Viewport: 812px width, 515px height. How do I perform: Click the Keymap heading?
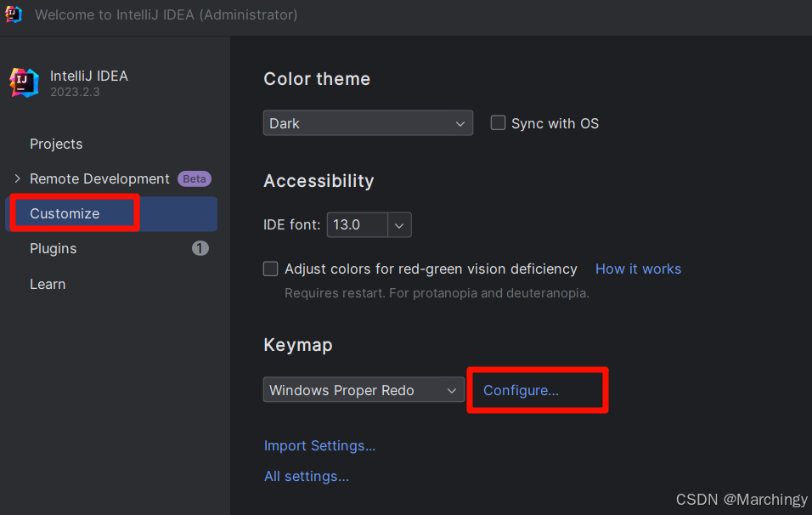point(298,345)
